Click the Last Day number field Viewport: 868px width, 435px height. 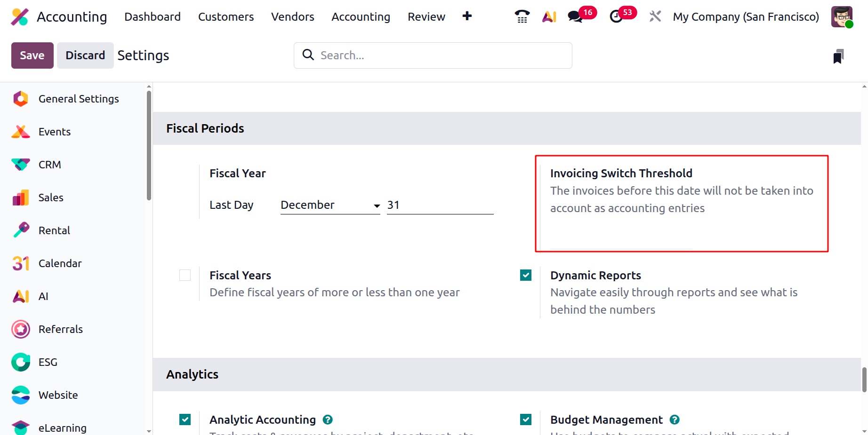440,205
